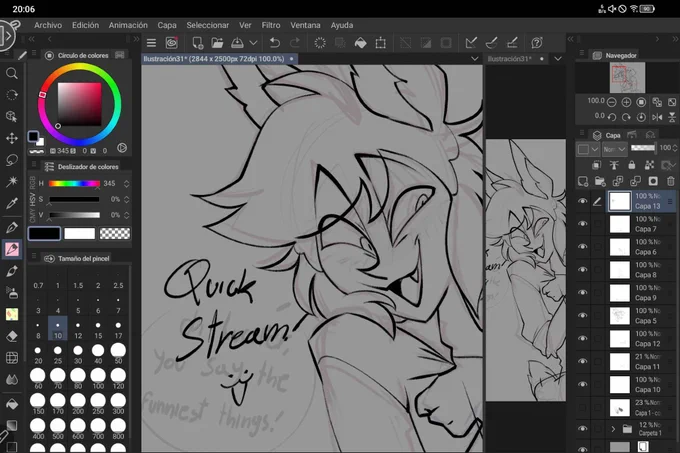680x453 pixels.
Task: Create a new layer folder
Action: pos(600,181)
